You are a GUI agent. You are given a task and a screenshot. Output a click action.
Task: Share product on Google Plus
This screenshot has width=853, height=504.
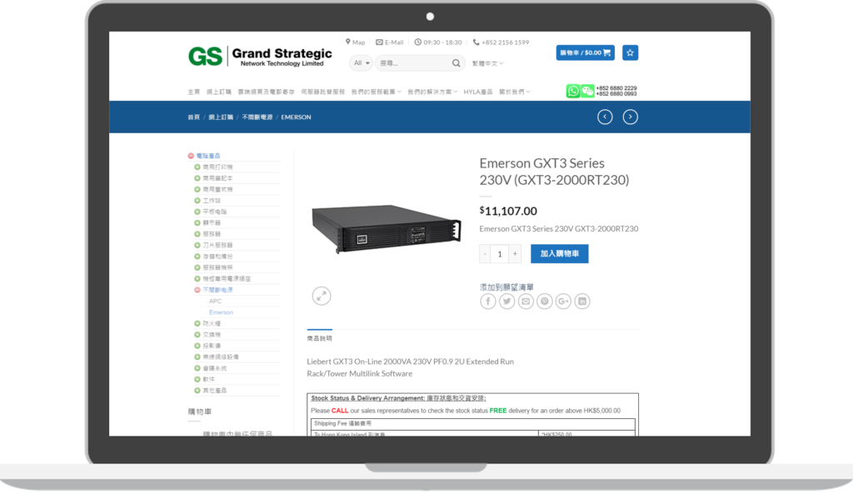coord(563,302)
